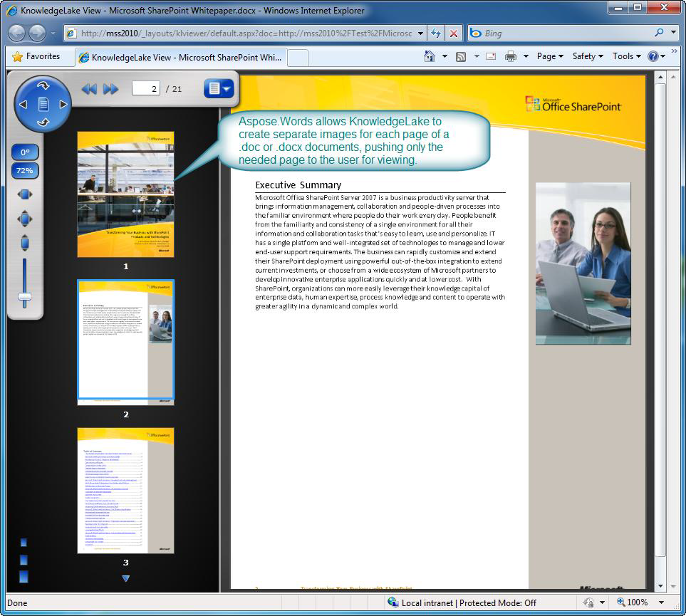686x616 pixels.
Task: Select largest thumbnail size square
Action: 24,577
